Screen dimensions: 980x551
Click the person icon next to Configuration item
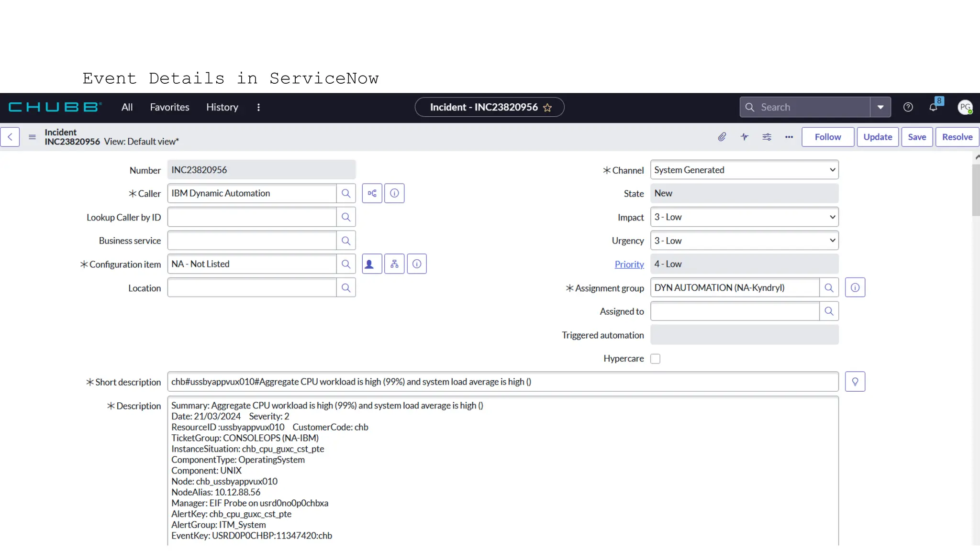click(x=372, y=264)
